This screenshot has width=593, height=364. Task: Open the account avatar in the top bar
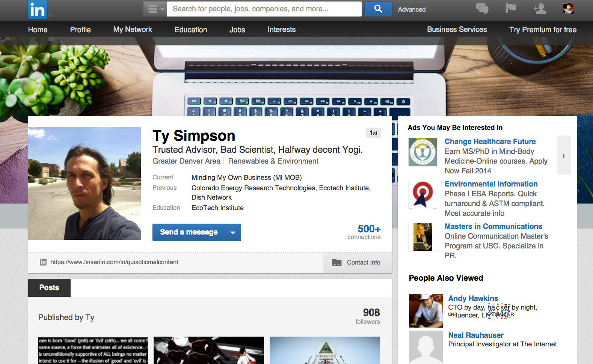(x=568, y=9)
